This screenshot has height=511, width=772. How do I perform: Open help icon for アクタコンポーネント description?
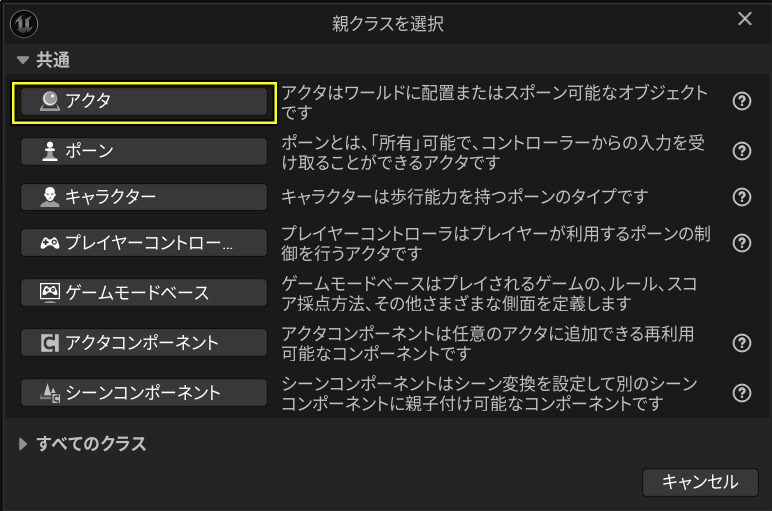(x=741, y=343)
